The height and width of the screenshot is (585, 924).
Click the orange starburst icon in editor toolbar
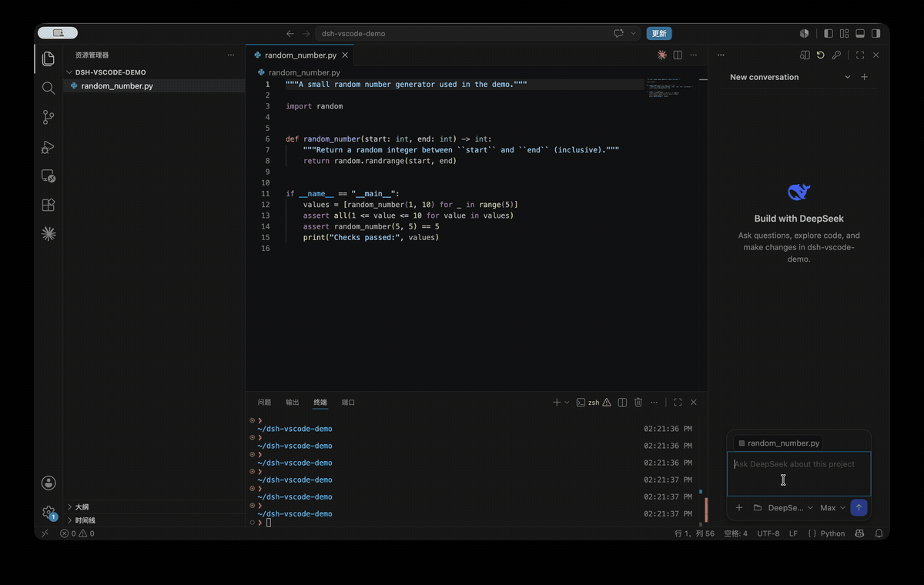(661, 55)
